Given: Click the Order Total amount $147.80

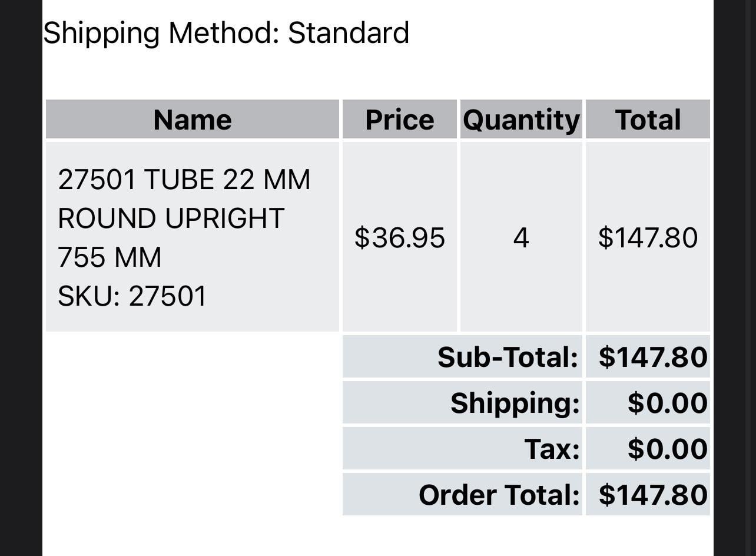Looking at the screenshot, I should [653, 495].
